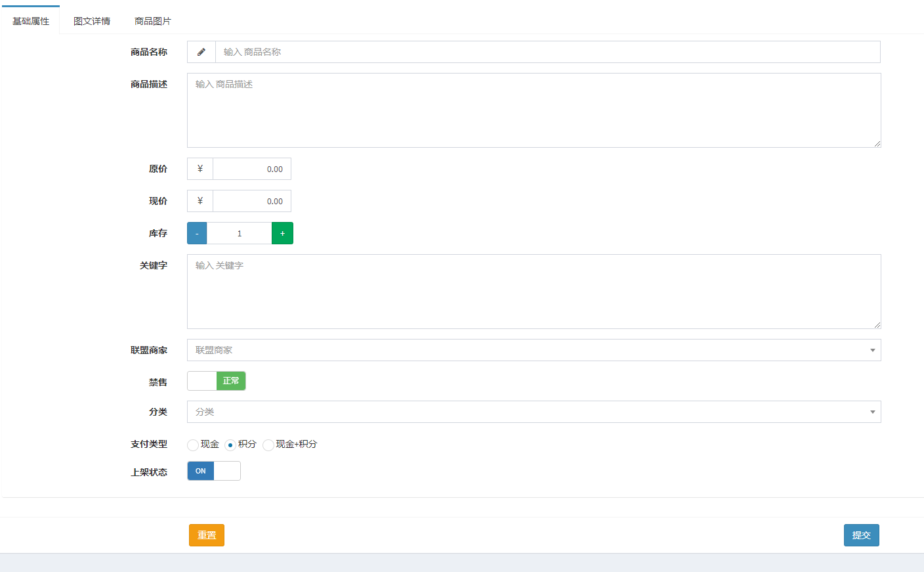
Task: Open the 联盟商家 dropdown list
Action: click(x=525, y=350)
